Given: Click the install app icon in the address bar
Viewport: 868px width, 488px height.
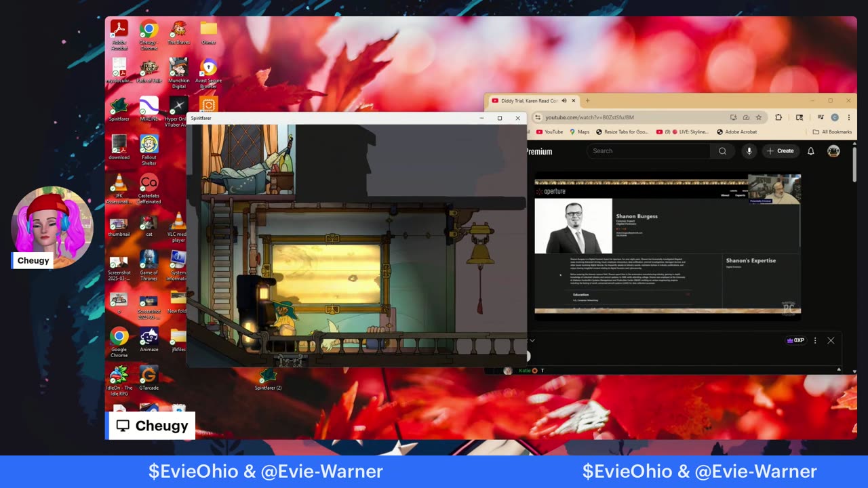Looking at the screenshot, I should [733, 117].
